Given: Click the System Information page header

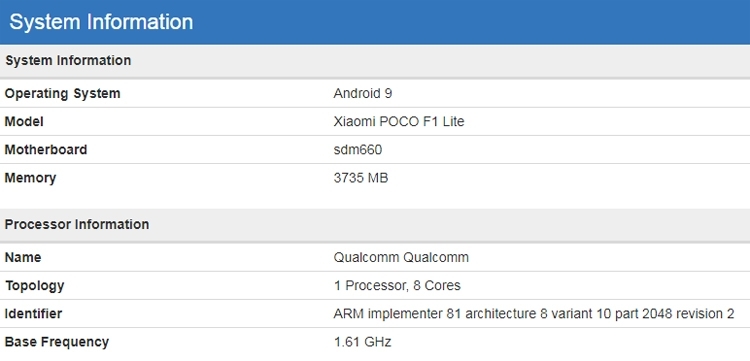Looking at the screenshot, I should click(101, 22).
